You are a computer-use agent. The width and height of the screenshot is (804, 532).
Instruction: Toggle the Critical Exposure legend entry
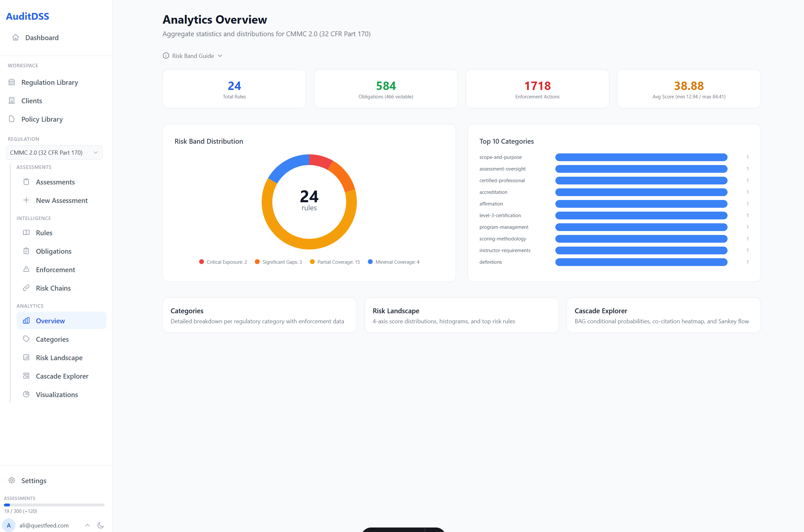(x=222, y=261)
